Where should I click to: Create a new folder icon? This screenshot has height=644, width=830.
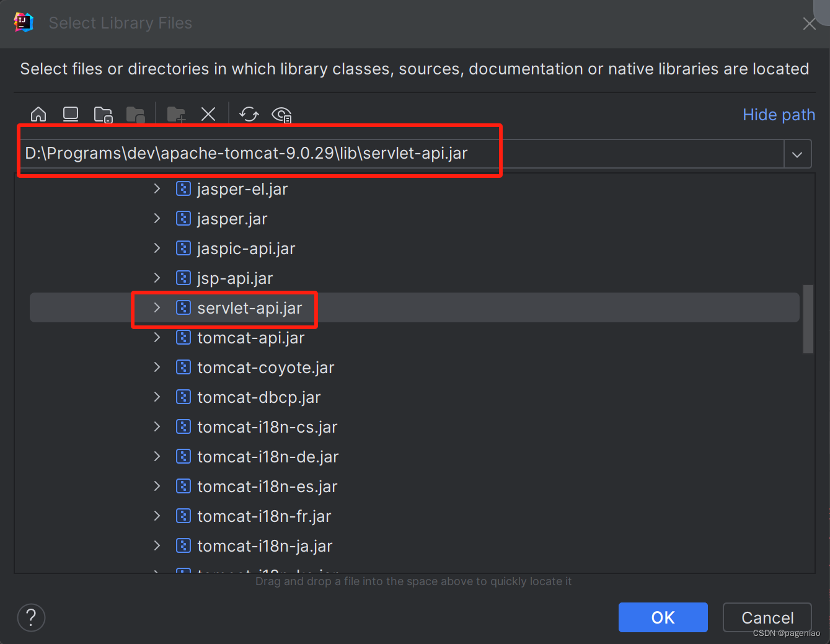pyautogui.click(x=177, y=115)
